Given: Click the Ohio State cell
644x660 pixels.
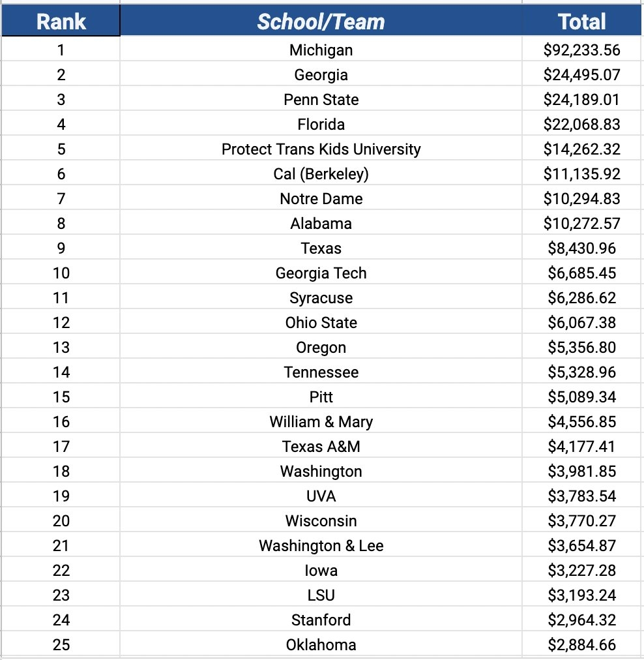Looking at the screenshot, I should pos(321,323).
